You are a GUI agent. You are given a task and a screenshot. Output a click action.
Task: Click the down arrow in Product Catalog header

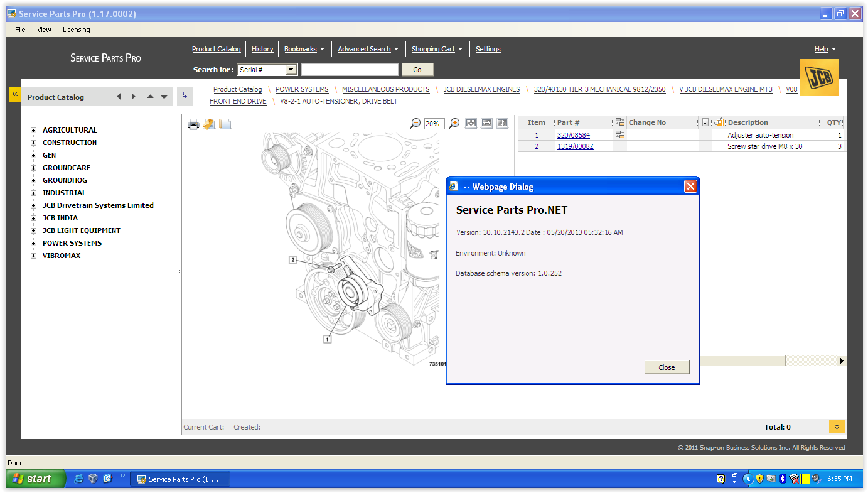tap(164, 97)
